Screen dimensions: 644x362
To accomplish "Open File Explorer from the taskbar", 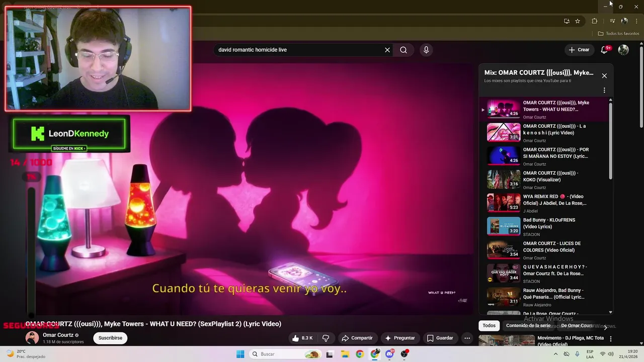I will [345, 354].
